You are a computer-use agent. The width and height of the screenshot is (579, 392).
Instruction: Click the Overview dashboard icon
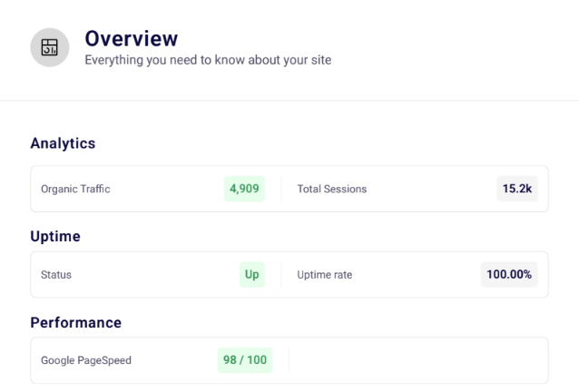point(50,47)
